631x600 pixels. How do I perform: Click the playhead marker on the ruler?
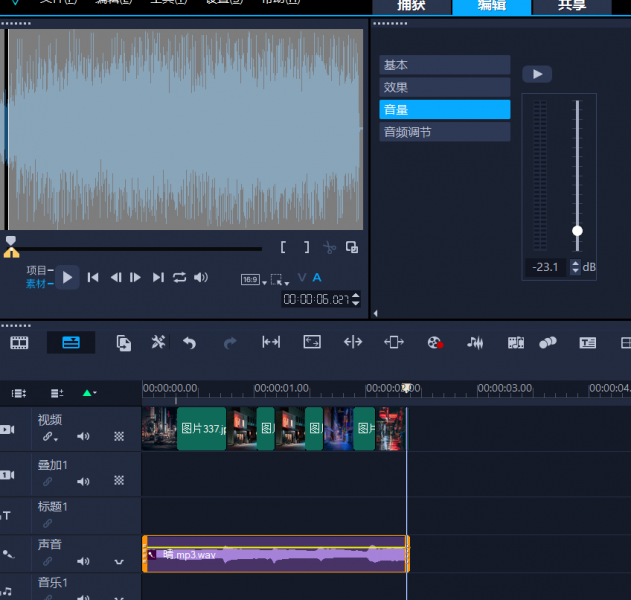pos(406,388)
